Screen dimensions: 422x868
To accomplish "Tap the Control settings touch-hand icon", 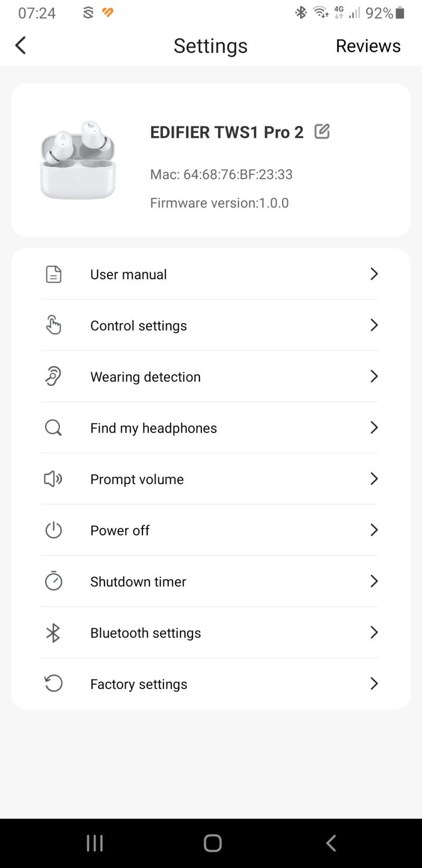I will coord(53,325).
